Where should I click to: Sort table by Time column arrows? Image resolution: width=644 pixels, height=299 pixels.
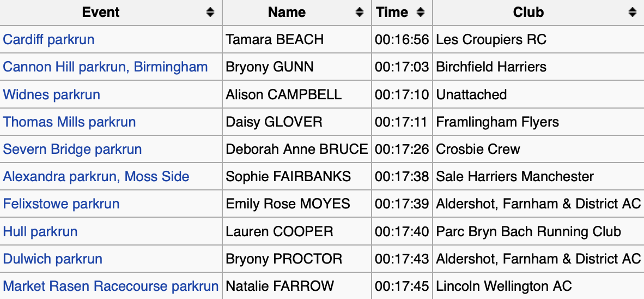point(420,13)
